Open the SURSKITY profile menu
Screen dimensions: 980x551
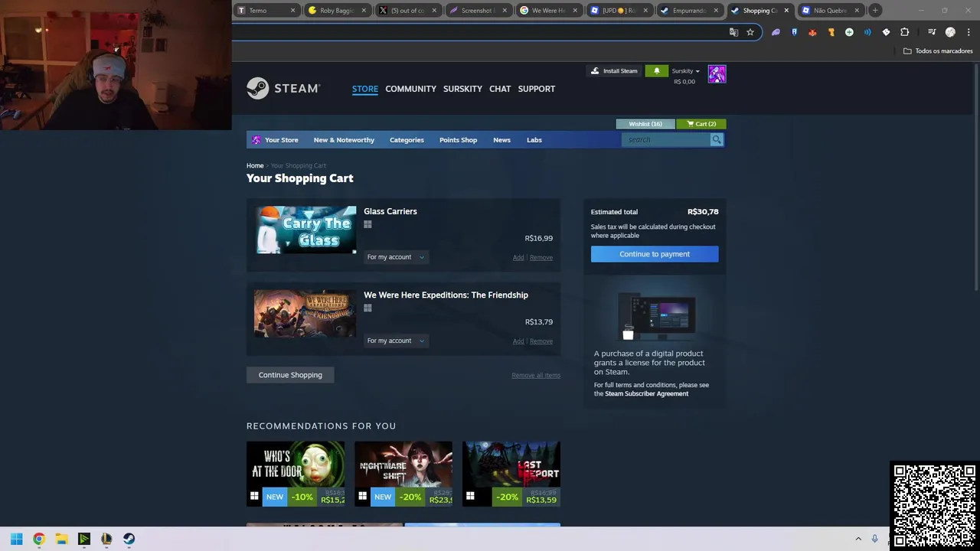click(462, 89)
